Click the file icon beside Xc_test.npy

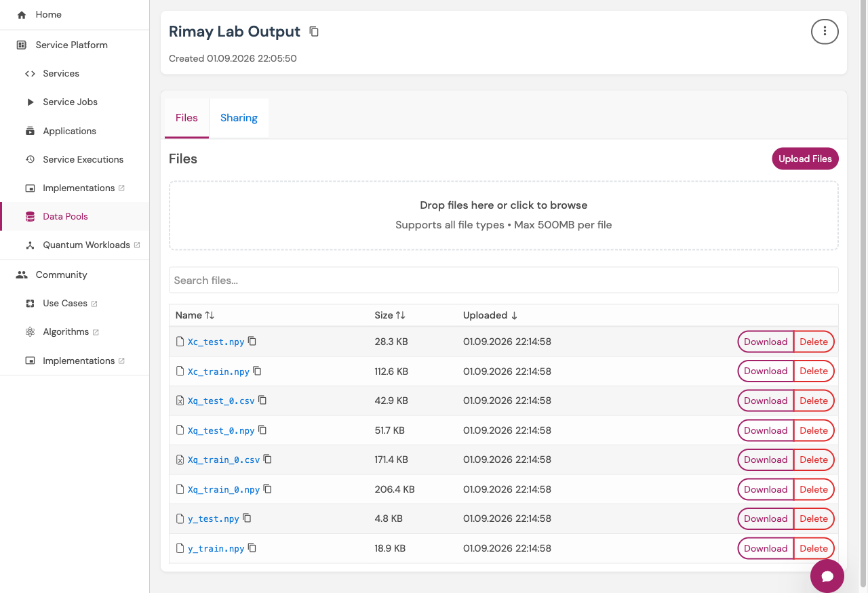coord(180,342)
